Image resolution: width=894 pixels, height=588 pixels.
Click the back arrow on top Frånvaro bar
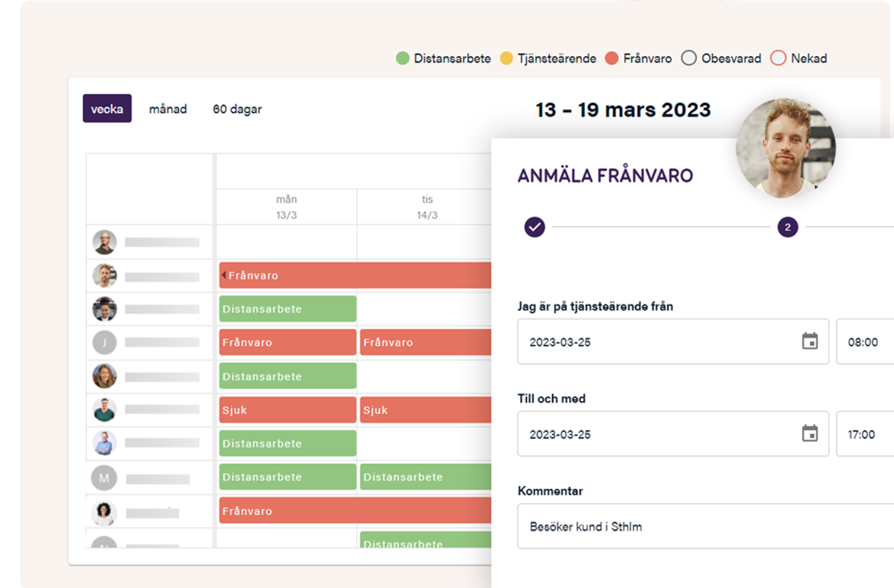[x=223, y=275]
